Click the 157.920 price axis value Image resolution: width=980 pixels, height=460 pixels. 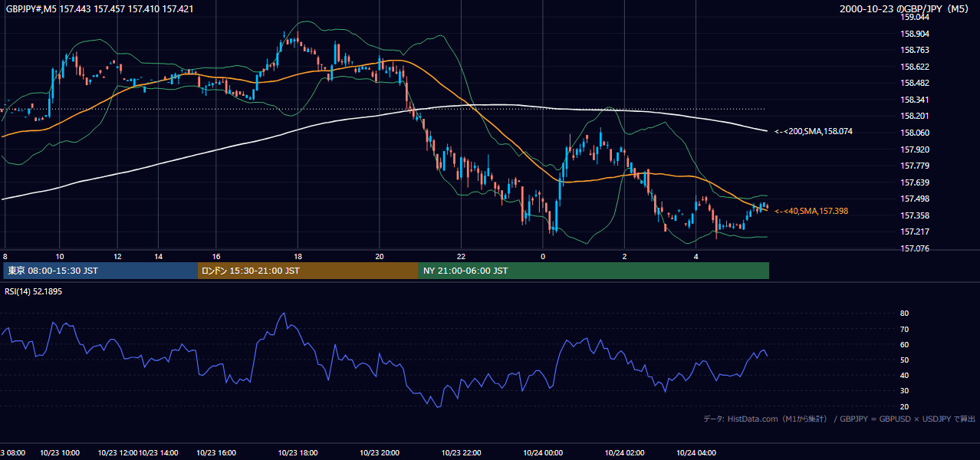point(914,149)
